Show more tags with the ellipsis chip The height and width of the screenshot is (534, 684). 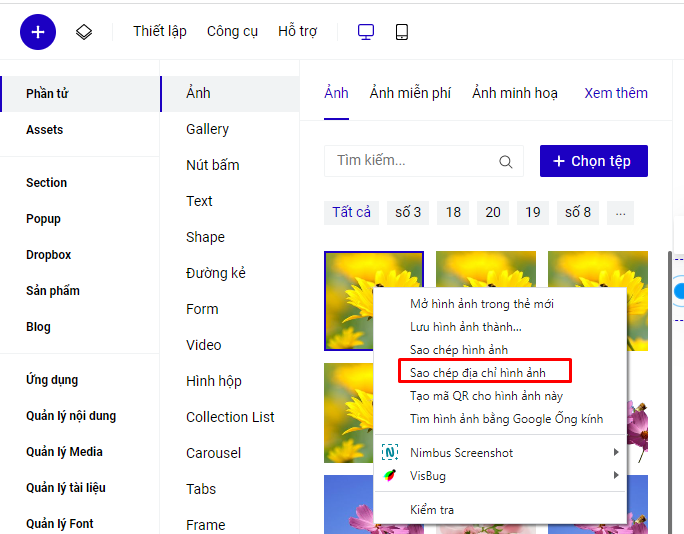tap(621, 212)
